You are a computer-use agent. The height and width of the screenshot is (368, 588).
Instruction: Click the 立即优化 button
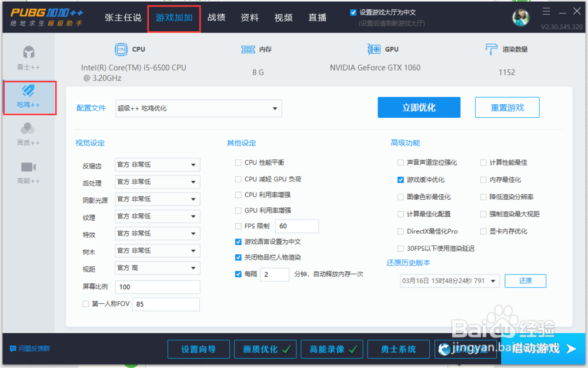tap(419, 107)
